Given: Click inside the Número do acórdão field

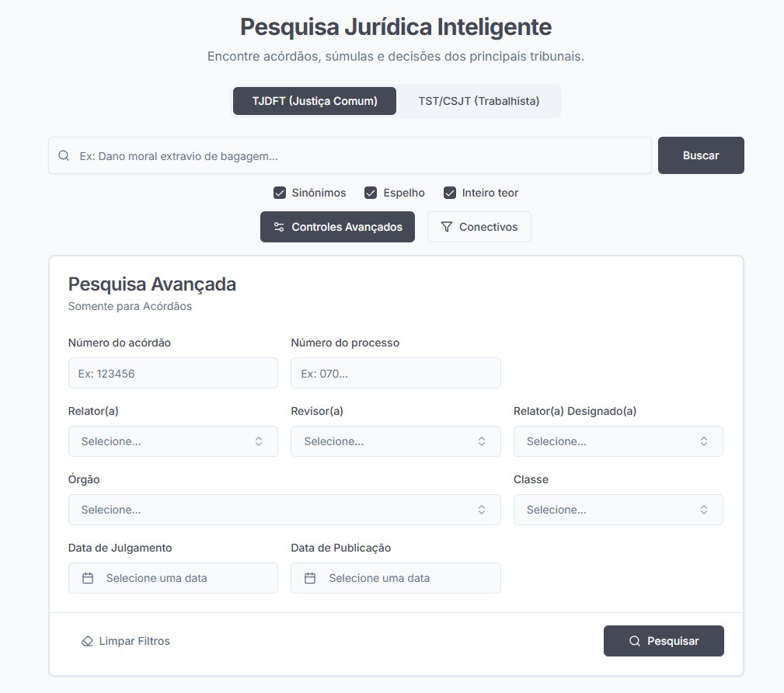Looking at the screenshot, I should tap(172, 373).
